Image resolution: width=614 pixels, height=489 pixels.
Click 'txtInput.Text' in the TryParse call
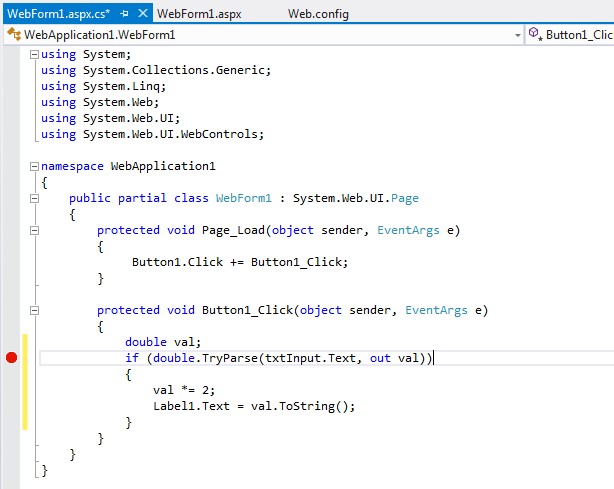[x=310, y=358]
